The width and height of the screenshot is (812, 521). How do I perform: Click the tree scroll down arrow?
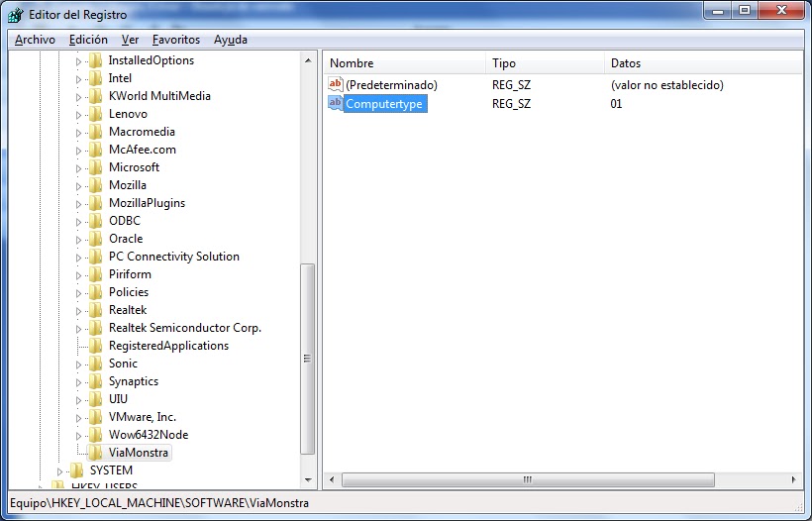pos(308,480)
